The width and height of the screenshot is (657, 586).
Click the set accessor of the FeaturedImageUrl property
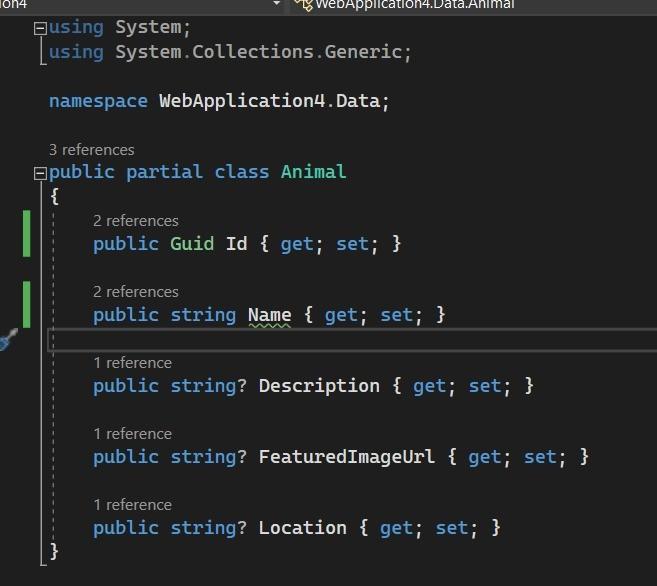tap(540, 457)
